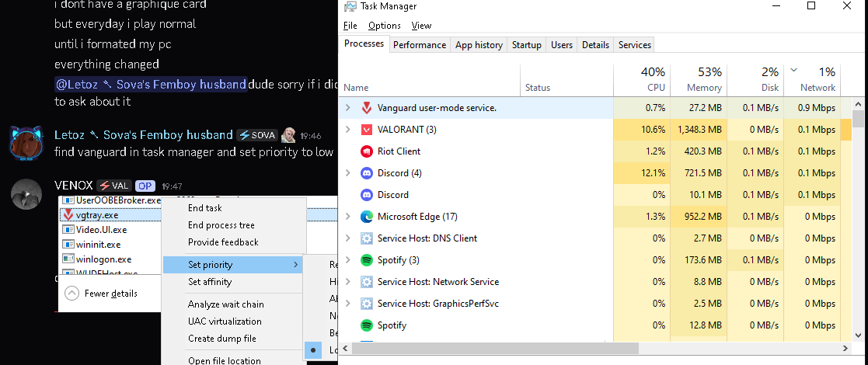
Task: Switch to the Startup tab
Action: click(526, 45)
